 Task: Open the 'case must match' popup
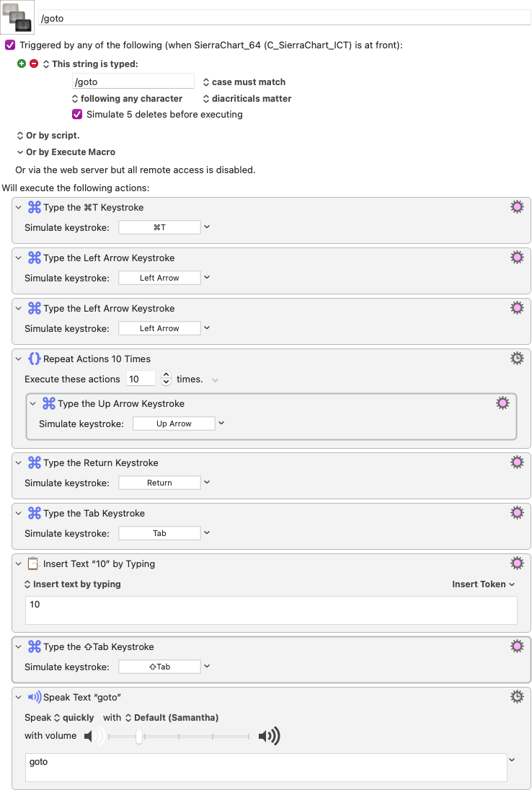coord(244,82)
